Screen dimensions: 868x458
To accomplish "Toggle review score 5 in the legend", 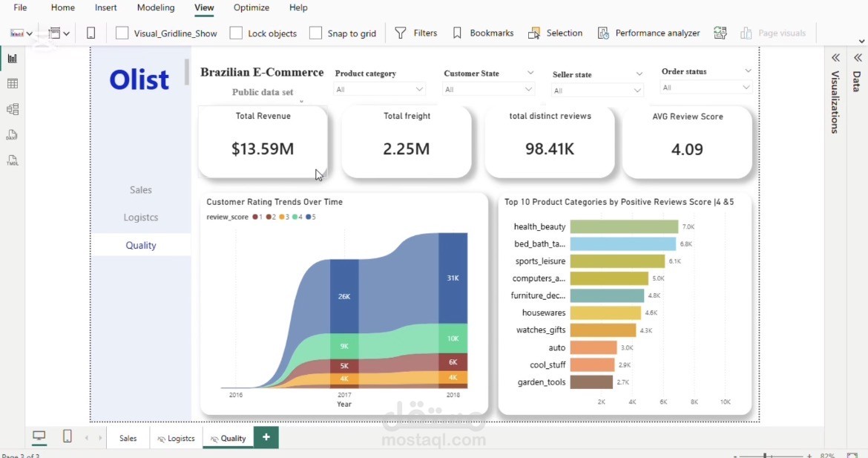I will pos(311,217).
